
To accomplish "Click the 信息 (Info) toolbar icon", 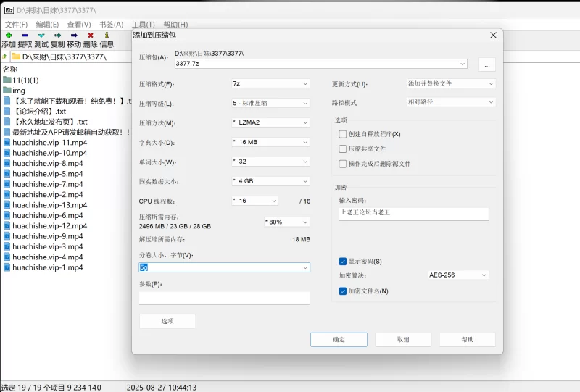I will point(107,35).
